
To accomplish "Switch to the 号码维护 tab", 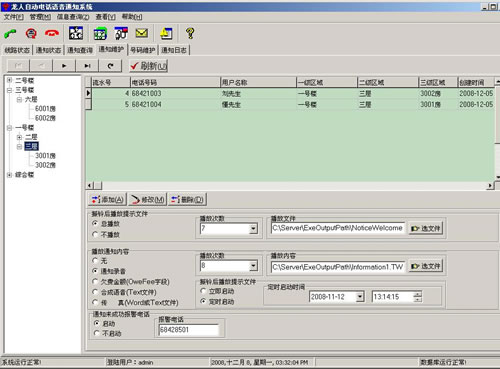I will click(143, 50).
